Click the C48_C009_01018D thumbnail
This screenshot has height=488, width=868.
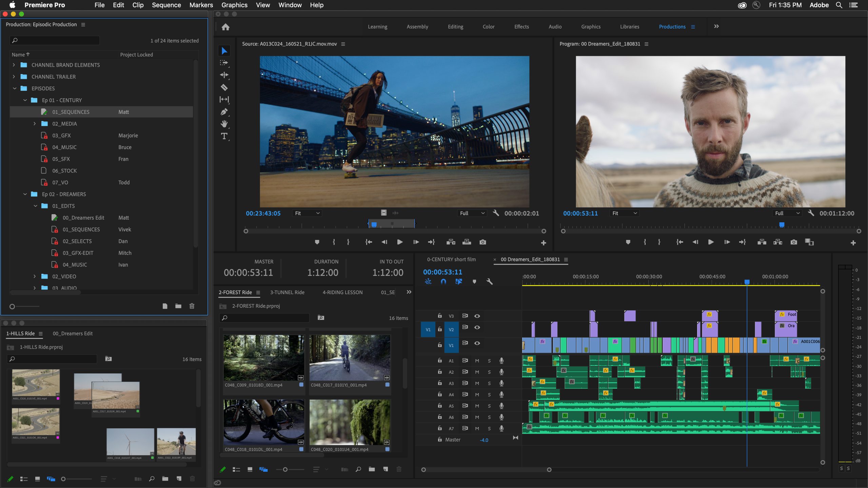(263, 358)
